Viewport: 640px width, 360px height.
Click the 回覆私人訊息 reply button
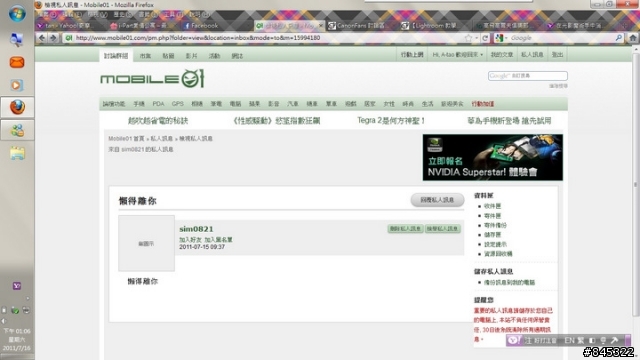click(x=437, y=200)
